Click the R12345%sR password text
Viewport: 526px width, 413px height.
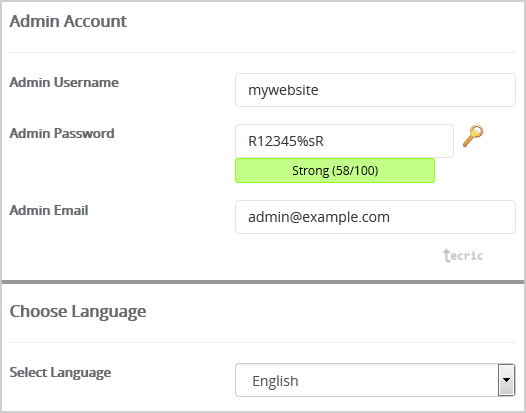coord(286,141)
